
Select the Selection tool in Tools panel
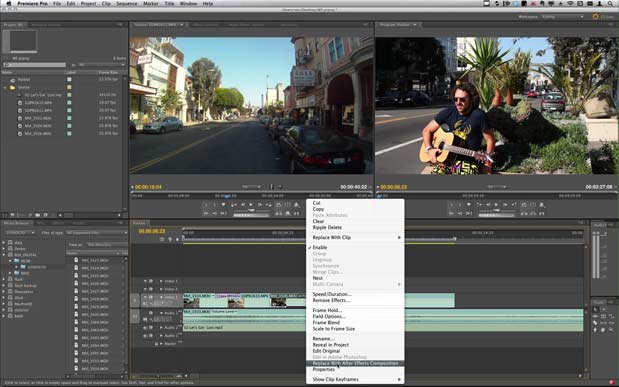click(595, 309)
